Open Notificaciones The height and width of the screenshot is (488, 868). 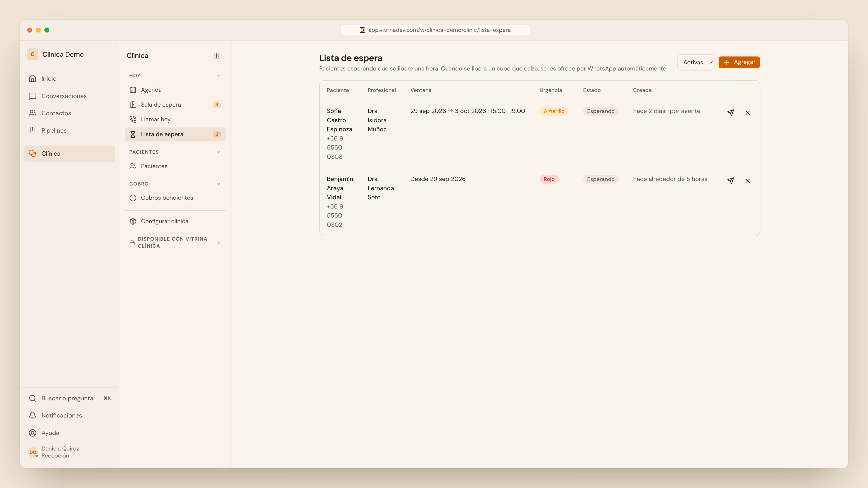(69, 416)
